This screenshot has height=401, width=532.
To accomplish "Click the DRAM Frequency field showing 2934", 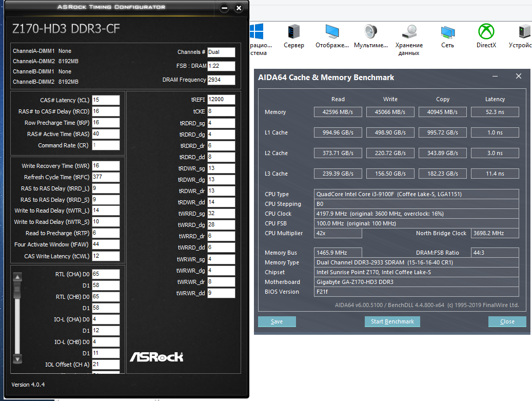I will [221, 80].
